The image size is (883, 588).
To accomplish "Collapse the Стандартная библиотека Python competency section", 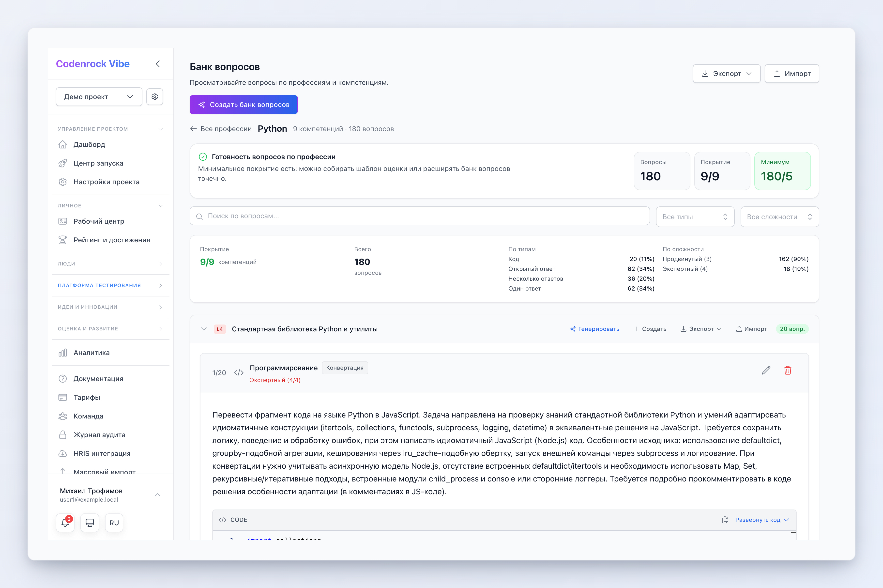I will pos(204,329).
